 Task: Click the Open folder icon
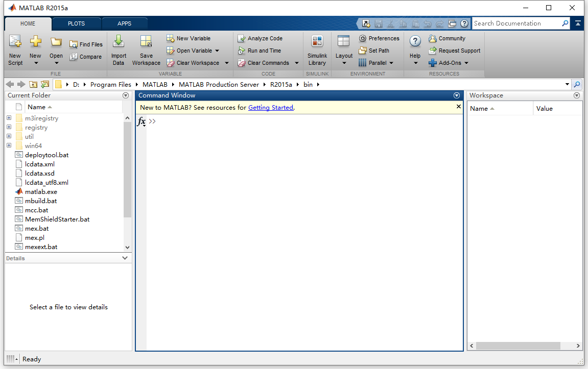pos(56,42)
